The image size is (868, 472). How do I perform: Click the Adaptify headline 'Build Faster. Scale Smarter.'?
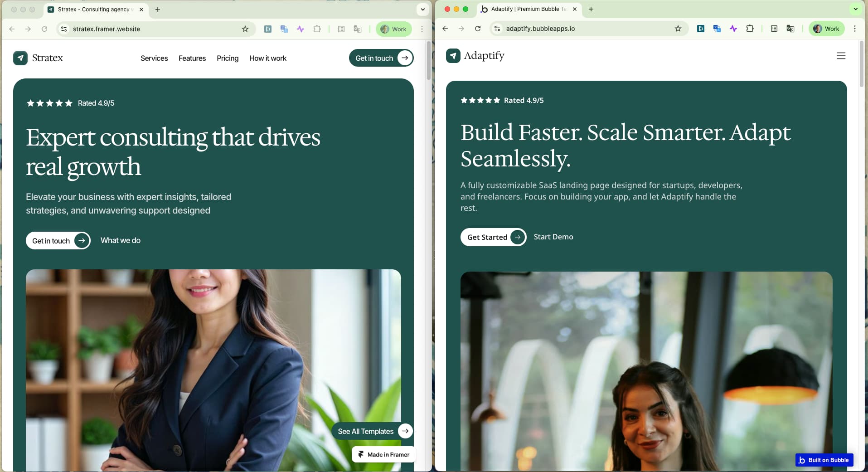coord(593,132)
